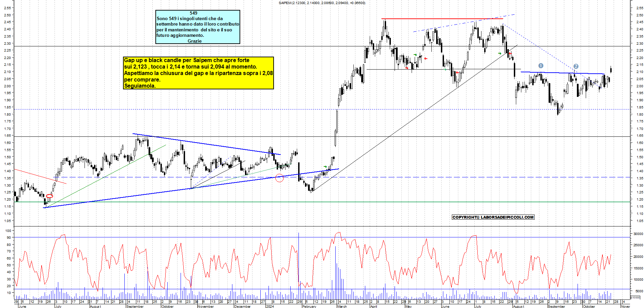Image resolution: width=644 pixels, height=308 pixels.
Task: Click the 30000 volume scale value
Action: (x=638, y=234)
